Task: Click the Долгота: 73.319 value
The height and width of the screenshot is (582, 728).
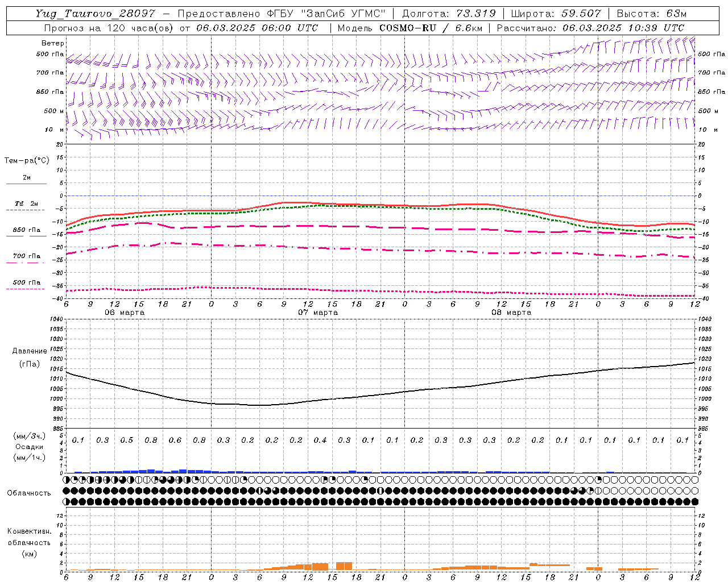Action: [449, 14]
